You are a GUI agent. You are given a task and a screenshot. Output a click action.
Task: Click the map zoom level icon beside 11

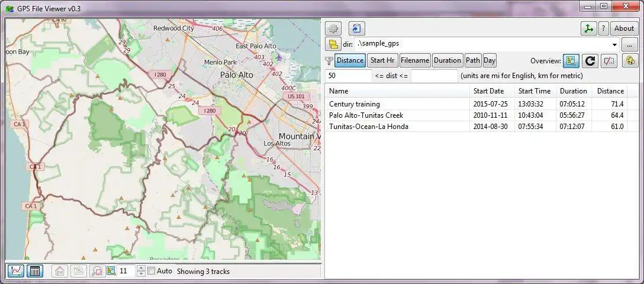[x=111, y=271]
